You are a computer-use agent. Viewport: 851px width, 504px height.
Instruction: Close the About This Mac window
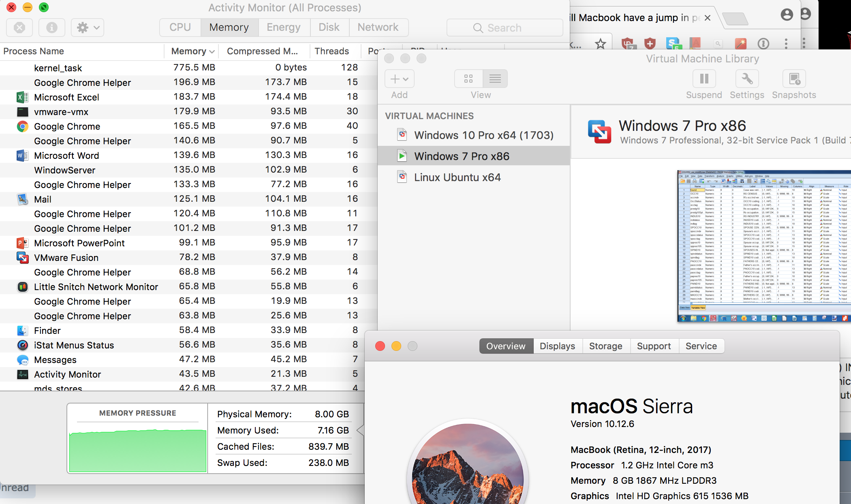click(380, 346)
